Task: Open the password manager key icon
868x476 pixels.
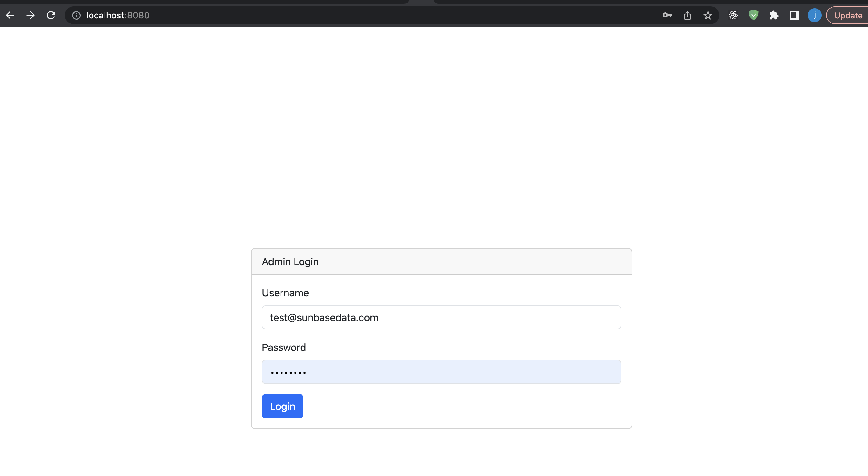Action: (x=667, y=15)
